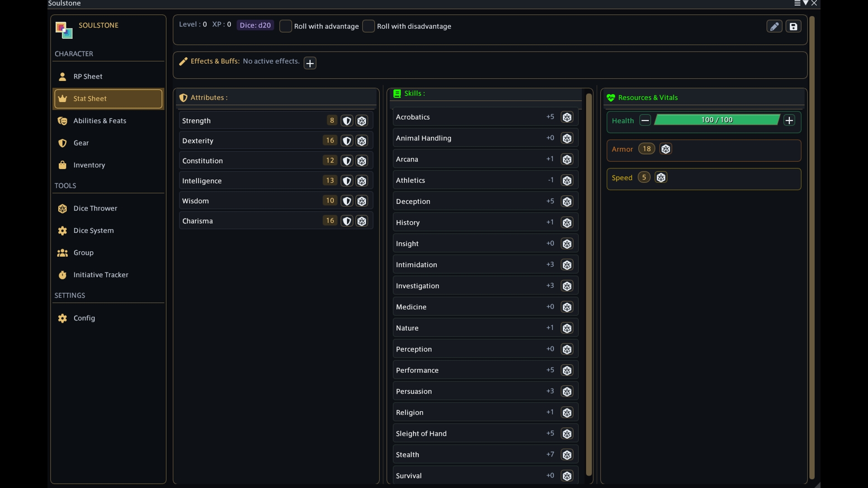Click the Constitution shield save icon

(347, 161)
